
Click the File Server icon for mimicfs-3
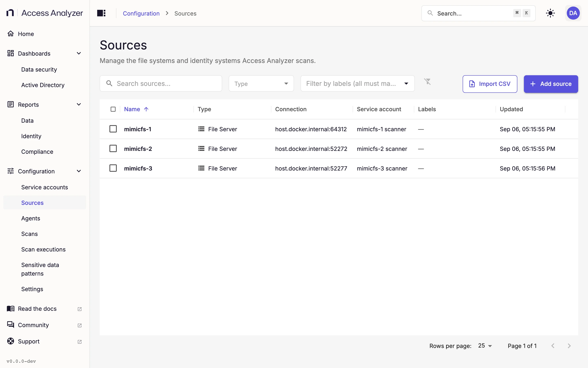(x=201, y=168)
